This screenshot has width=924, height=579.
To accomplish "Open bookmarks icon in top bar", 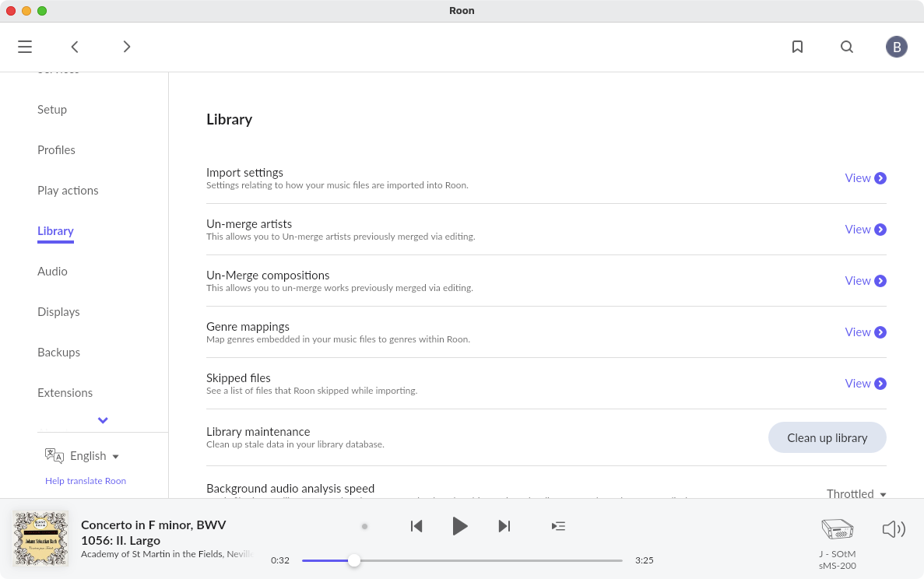I will coord(797,47).
